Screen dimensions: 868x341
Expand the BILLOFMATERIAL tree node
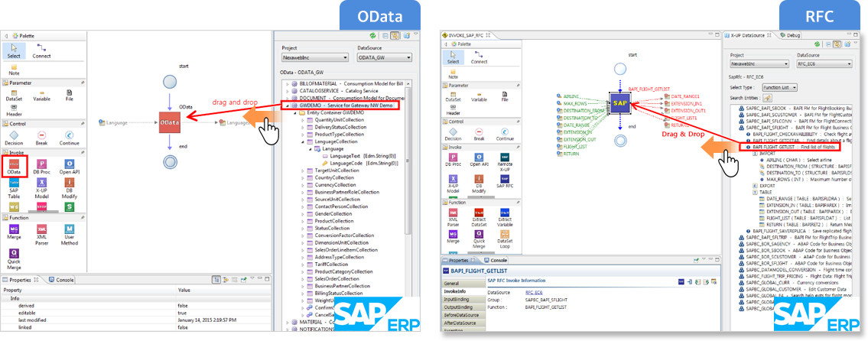coord(287,83)
